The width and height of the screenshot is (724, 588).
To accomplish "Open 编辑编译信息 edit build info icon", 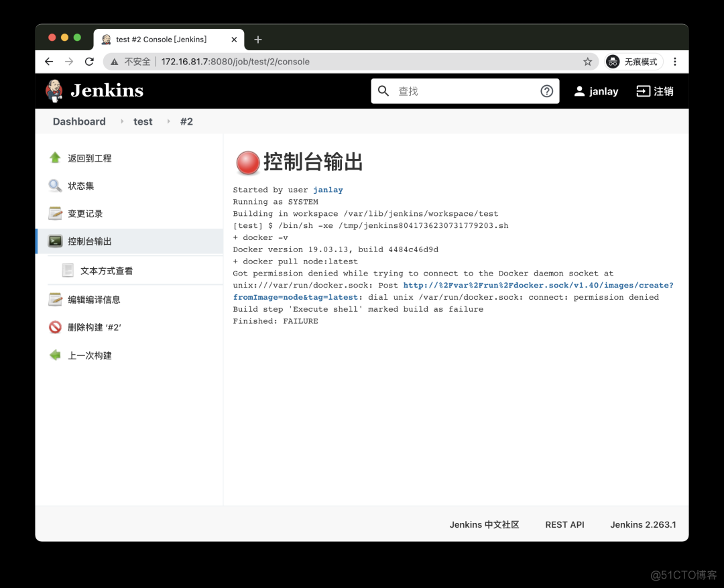I will [55, 299].
